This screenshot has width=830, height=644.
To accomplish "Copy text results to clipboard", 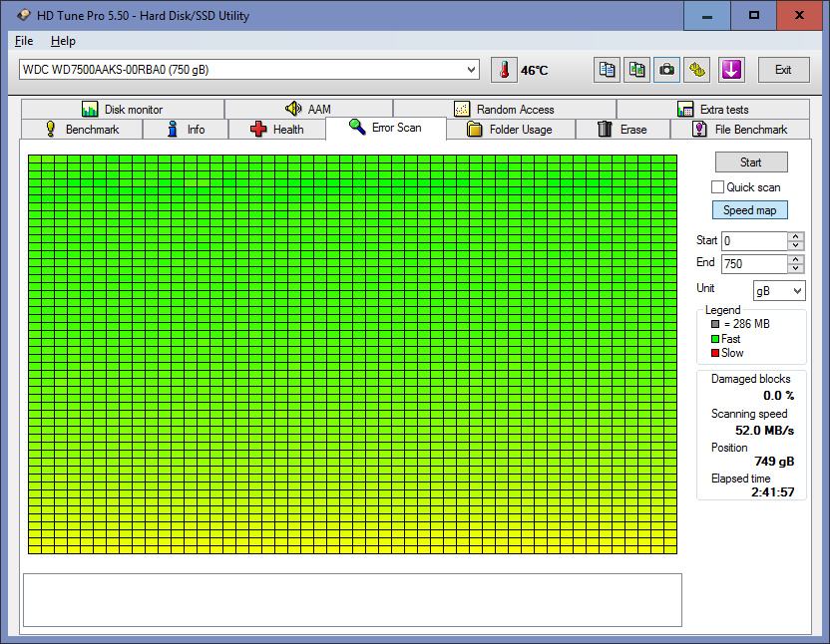I will 607,70.
